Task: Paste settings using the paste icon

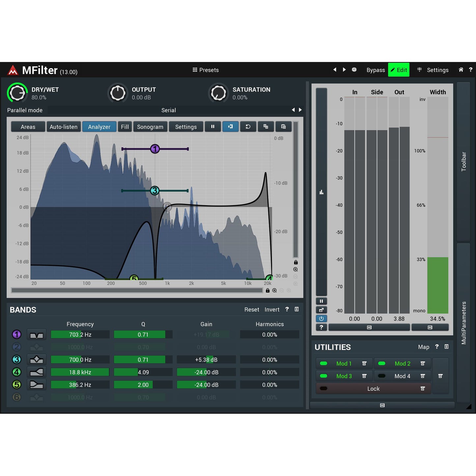Action: [x=284, y=126]
